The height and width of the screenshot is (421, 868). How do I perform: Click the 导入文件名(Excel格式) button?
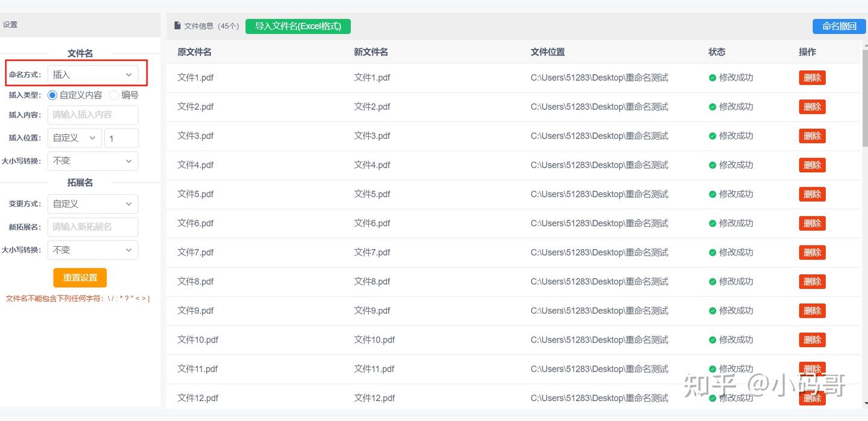click(x=298, y=27)
